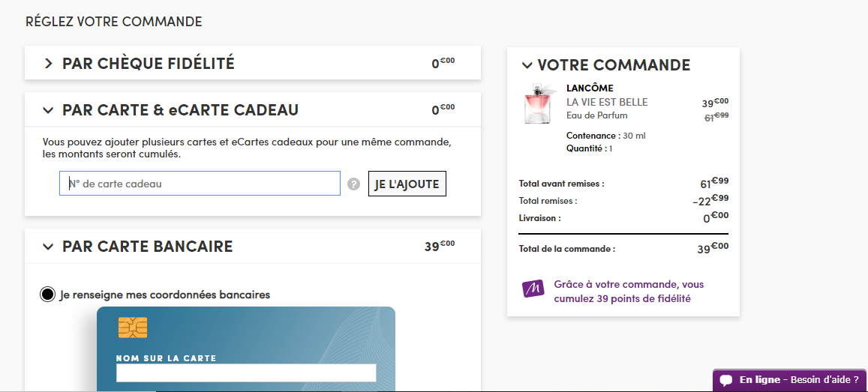Viewport: 868px width, 392px height.
Task: Click the PAR CARTE BANCAIRE heading
Action: click(147, 247)
